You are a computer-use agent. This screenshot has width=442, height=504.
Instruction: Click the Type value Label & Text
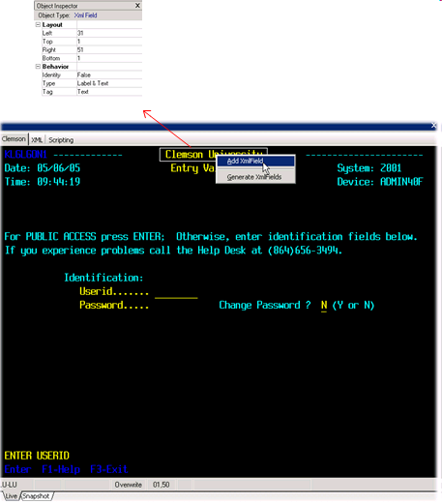(109, 83)
